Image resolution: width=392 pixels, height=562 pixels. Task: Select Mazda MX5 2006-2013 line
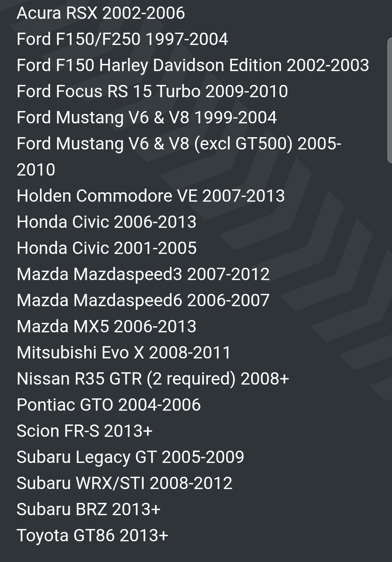click(x=107, y=327)
